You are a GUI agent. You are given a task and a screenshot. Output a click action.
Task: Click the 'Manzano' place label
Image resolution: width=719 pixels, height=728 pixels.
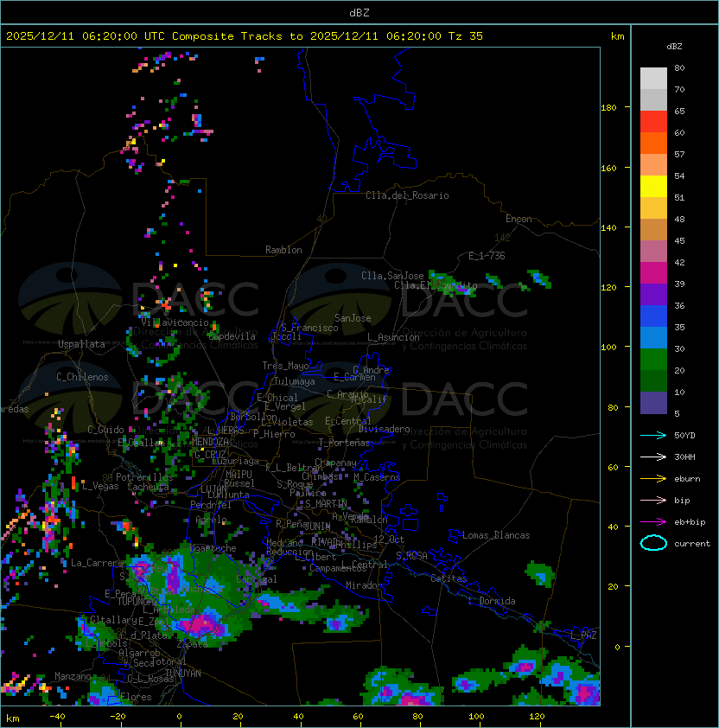pos(73,676)
